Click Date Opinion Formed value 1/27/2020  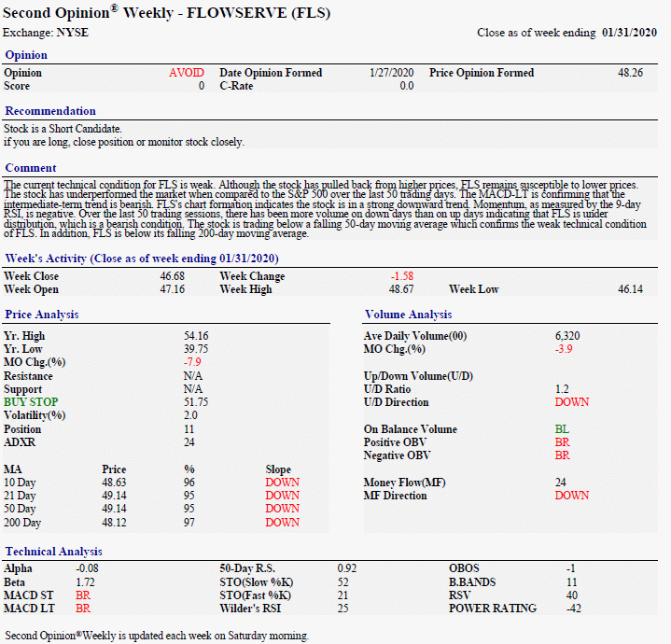[x=392, y=72]
